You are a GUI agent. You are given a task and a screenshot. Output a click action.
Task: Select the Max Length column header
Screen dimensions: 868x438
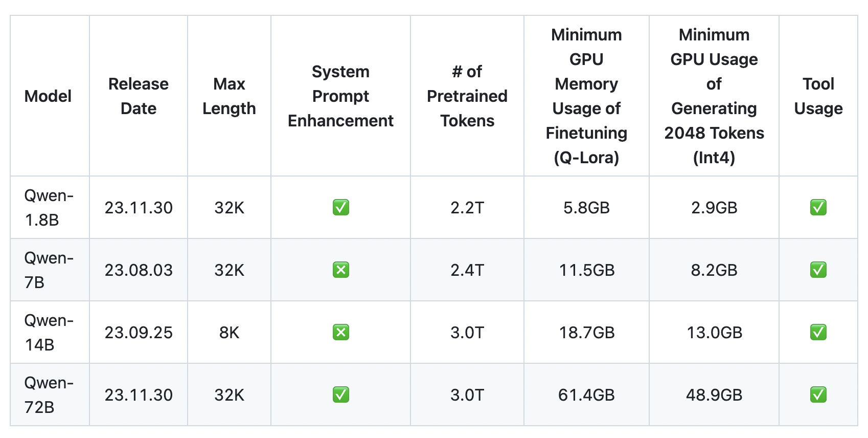229,96
